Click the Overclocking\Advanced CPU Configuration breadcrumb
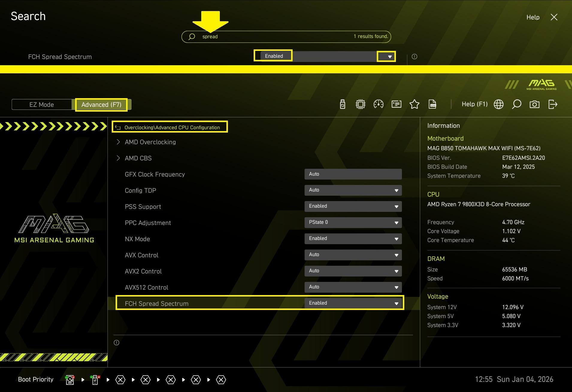 [x=172, y=127]
